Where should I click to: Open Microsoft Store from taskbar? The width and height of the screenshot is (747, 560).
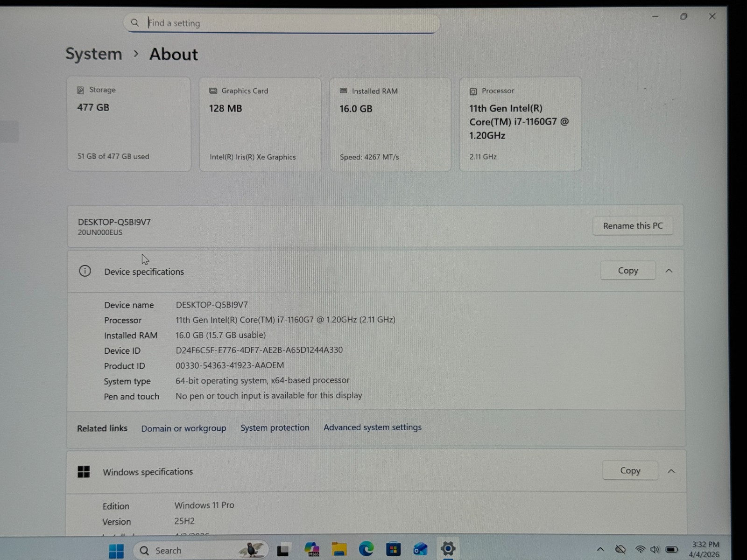point(393,549)
